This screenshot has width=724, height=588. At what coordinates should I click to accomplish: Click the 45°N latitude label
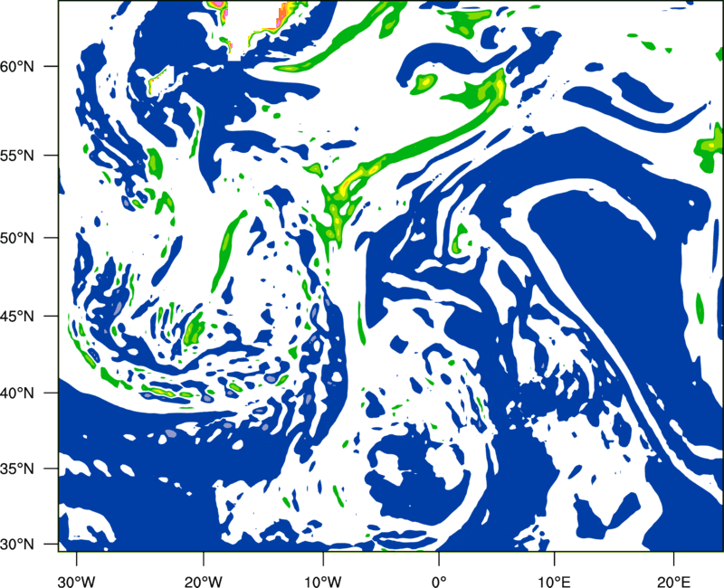click(17, 316)
